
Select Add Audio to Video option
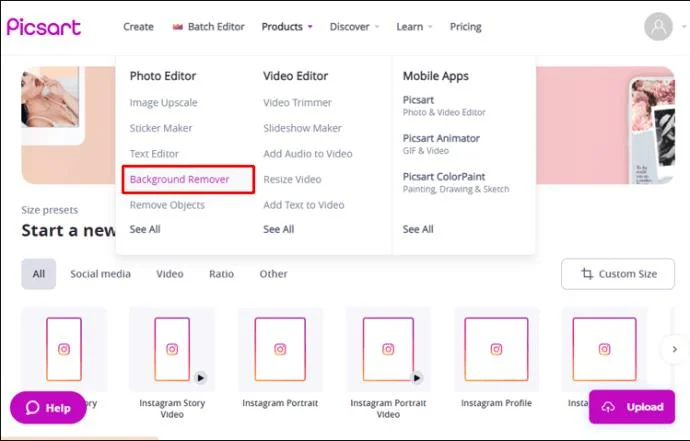coord(308,154)
